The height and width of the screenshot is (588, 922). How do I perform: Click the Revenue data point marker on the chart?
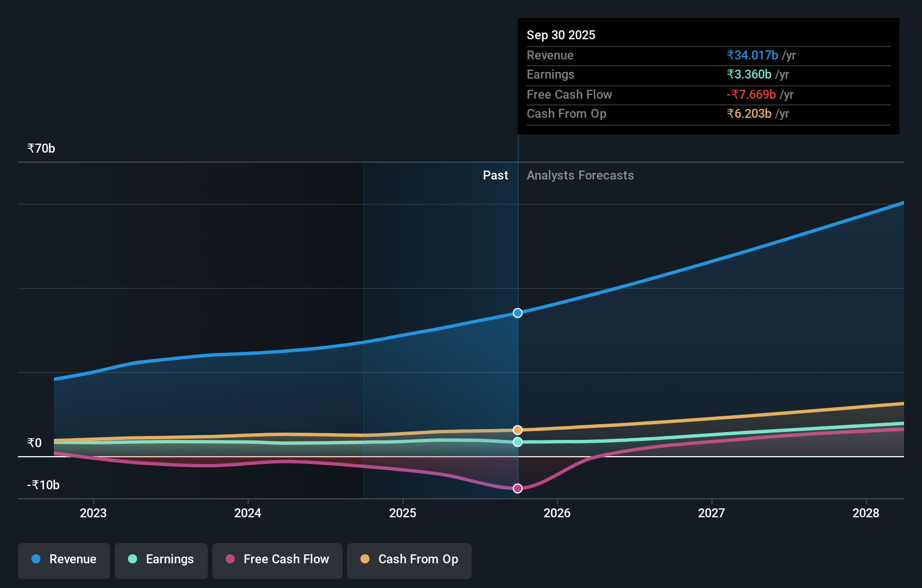tap(517, 313)
